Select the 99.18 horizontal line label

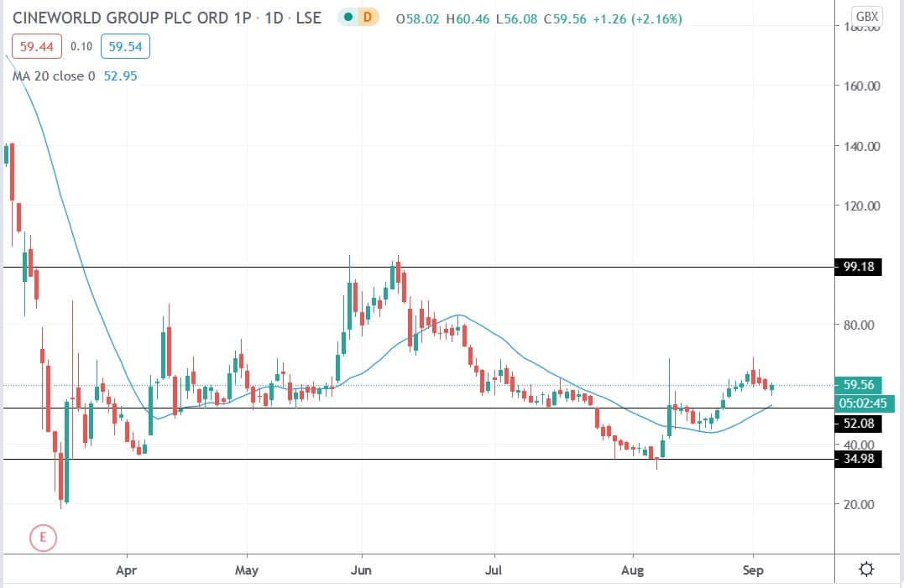point(858,267)
